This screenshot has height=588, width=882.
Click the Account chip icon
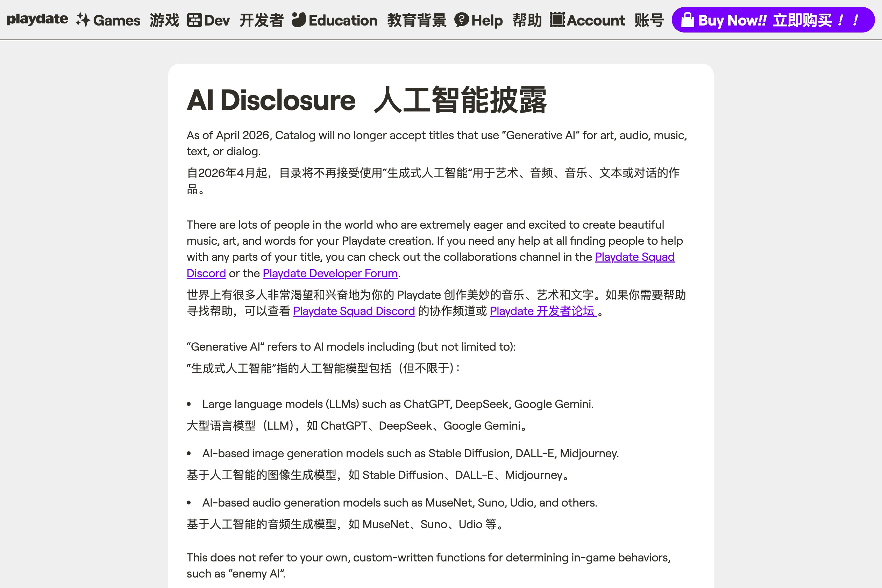coord(557,20)
